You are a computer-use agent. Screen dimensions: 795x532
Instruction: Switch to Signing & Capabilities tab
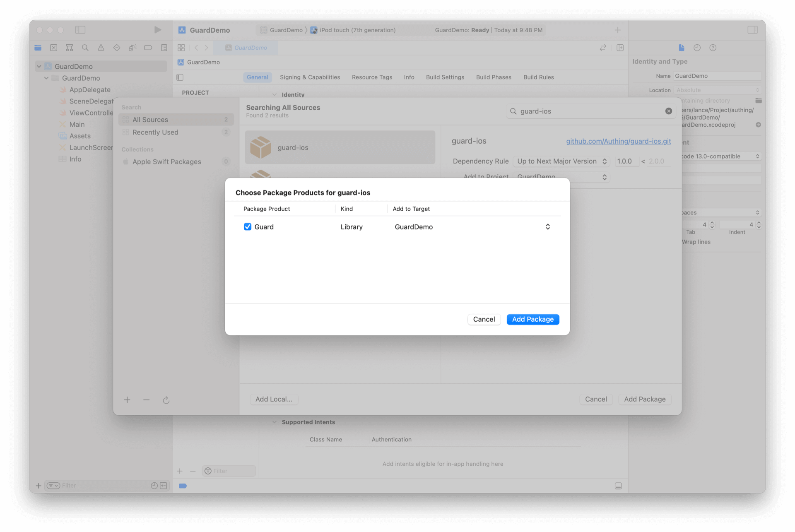[310, 77]
